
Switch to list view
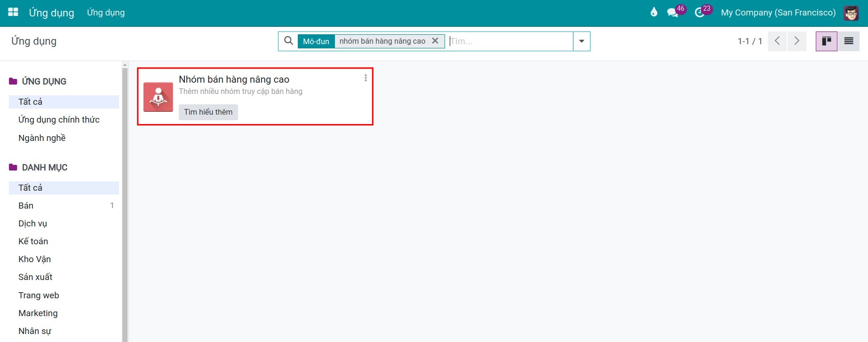pyautogui.click(x=849, y=41)
